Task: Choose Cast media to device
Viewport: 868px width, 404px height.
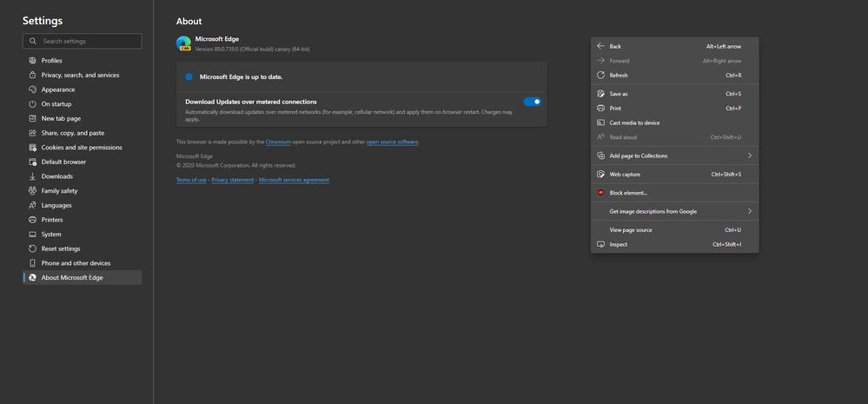Action: 675,123
